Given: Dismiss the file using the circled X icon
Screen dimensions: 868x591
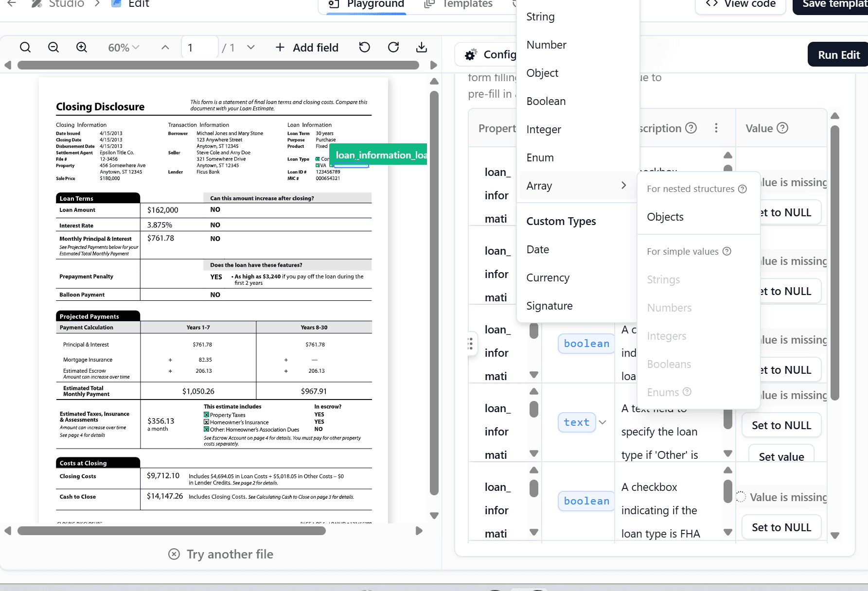Looking at the screenshot, I should [x=175, y=554].
